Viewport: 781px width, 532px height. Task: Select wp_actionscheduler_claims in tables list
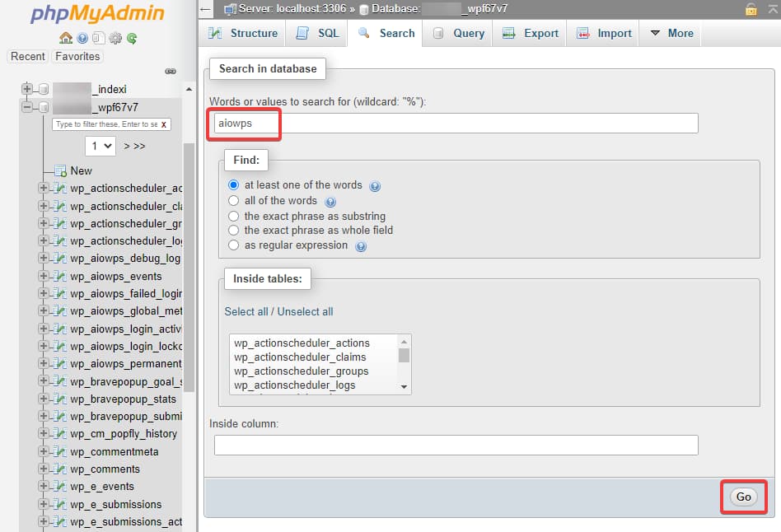tap(300, 357)
